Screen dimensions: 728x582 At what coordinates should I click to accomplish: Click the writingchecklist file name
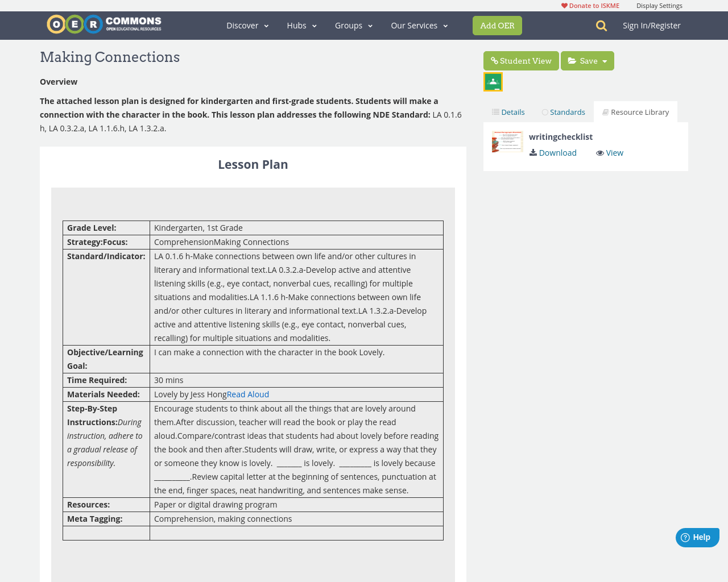click(561, 137)
